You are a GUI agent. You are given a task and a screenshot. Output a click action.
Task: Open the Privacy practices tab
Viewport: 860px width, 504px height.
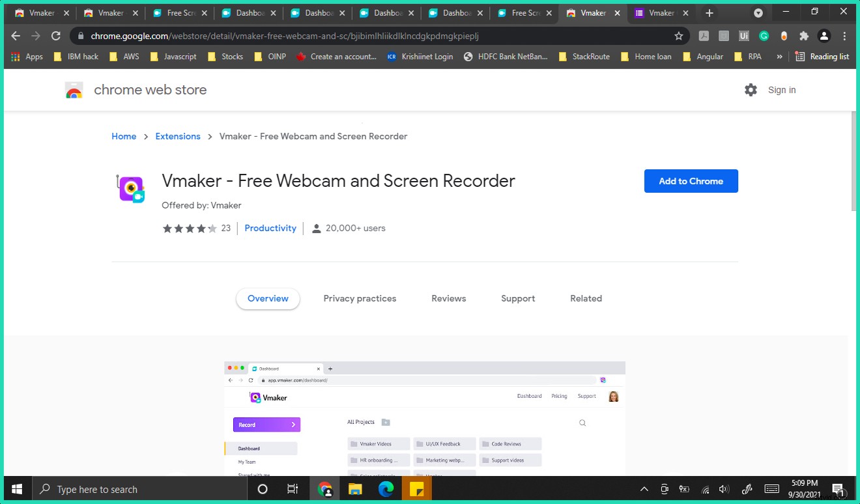click(360, 298)
